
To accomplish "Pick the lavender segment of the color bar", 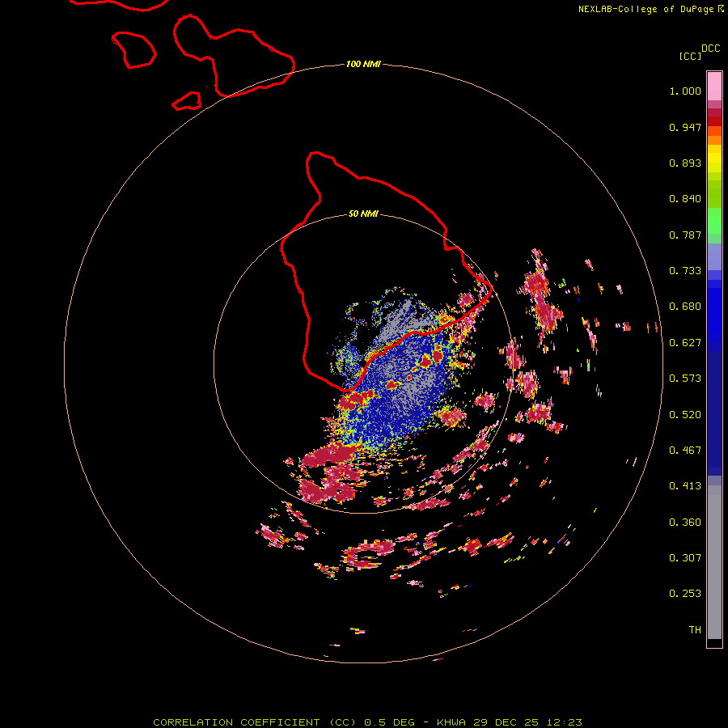I will click(x=714, y=257).
